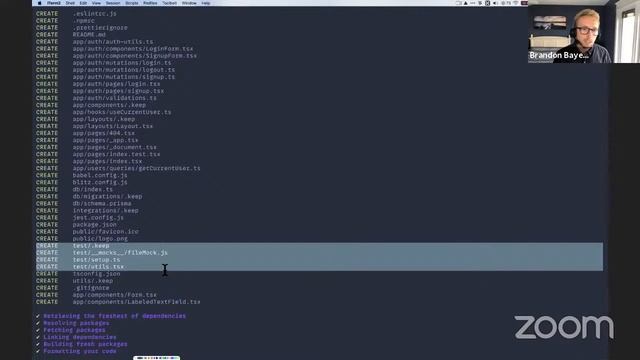Click the Wi-Fi icon in menu bar
This screenshot has width=640, height=360.
pos(516,3)
